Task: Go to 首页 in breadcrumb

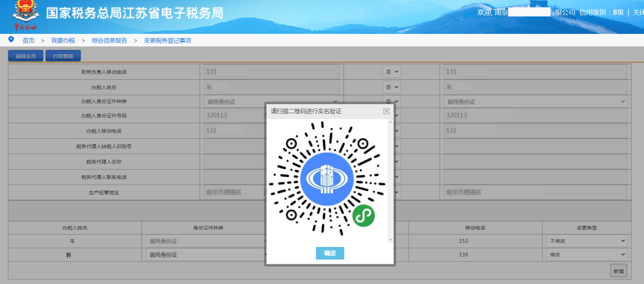Action: coord(29,40)
